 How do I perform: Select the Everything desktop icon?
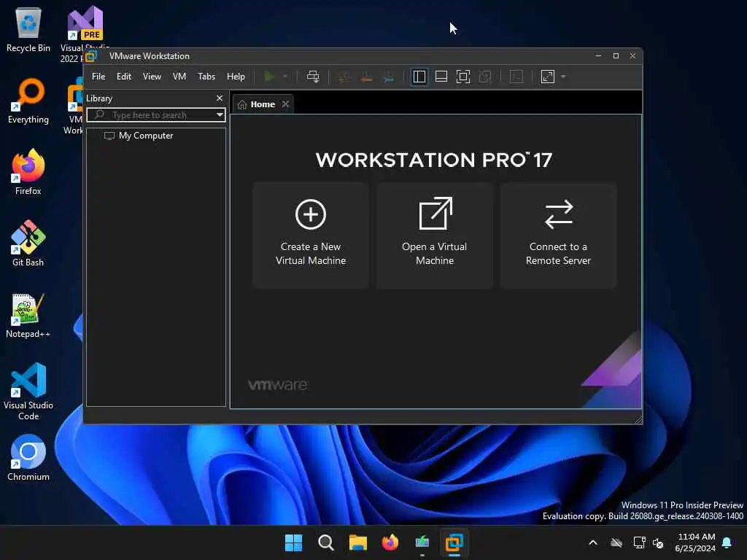point(28,101)
